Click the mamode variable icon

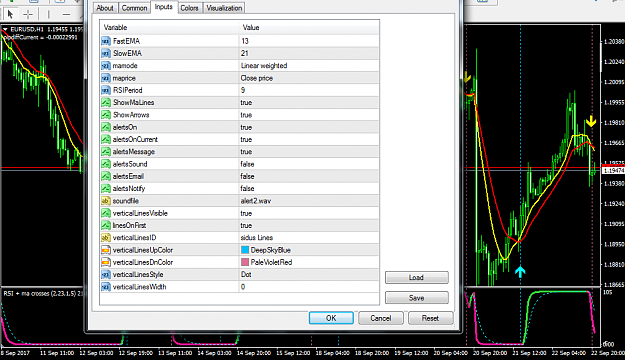pos(106,66)
